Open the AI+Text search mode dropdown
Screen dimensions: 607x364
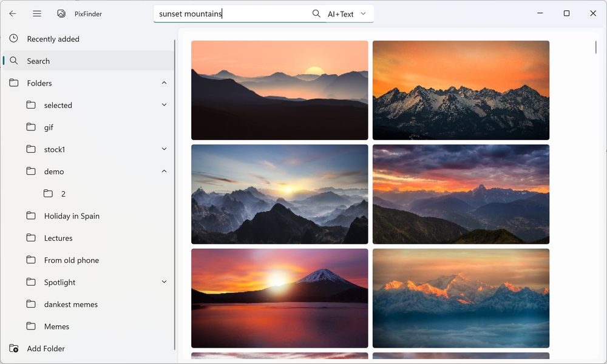(x=347, y=14)
